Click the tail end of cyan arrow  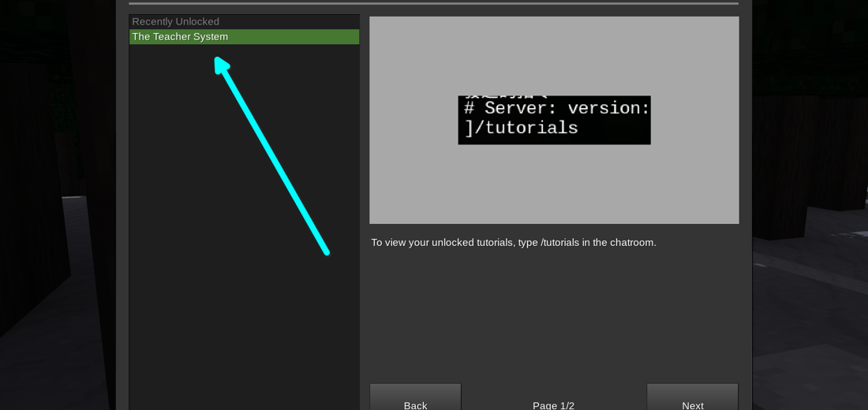[x=325, y=252]
